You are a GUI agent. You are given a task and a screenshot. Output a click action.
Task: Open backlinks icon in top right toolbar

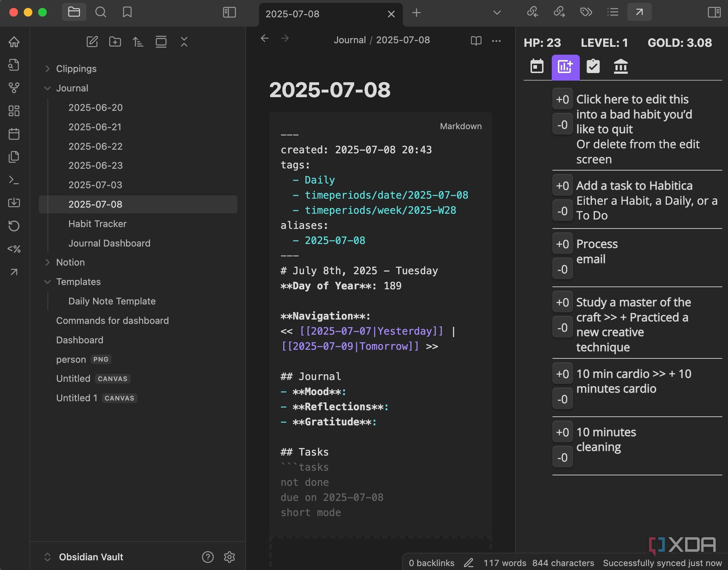pyautogui.click(x=533, y=12)
